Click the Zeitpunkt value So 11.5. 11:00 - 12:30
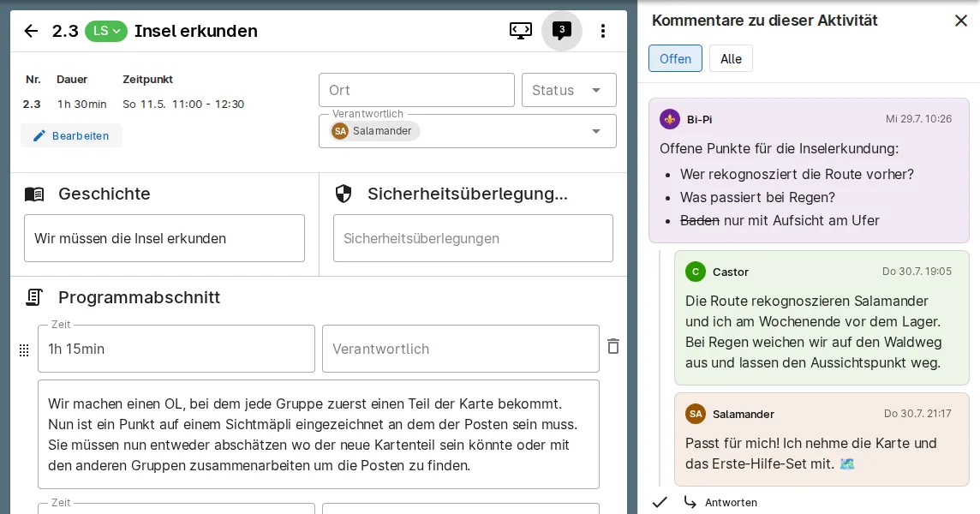 coord(183,105)
